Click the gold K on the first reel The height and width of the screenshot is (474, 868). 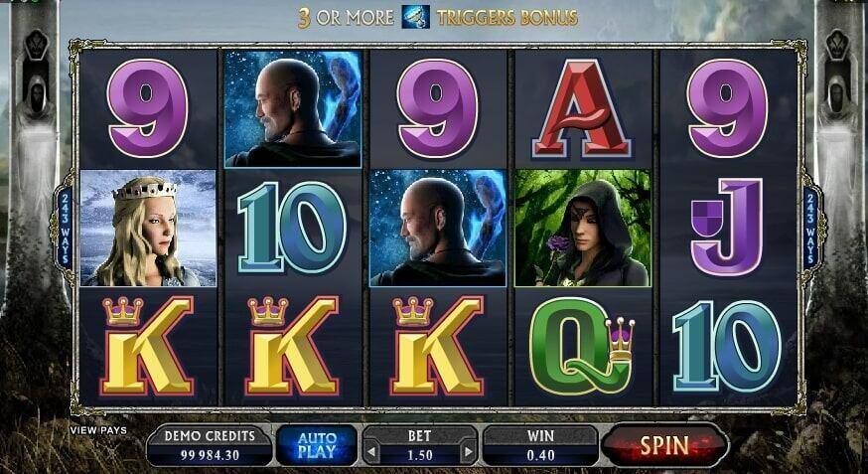148,346
